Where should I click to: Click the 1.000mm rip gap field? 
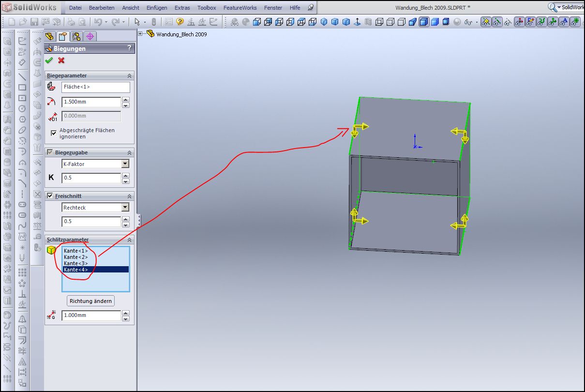click(x=91, y=316)
